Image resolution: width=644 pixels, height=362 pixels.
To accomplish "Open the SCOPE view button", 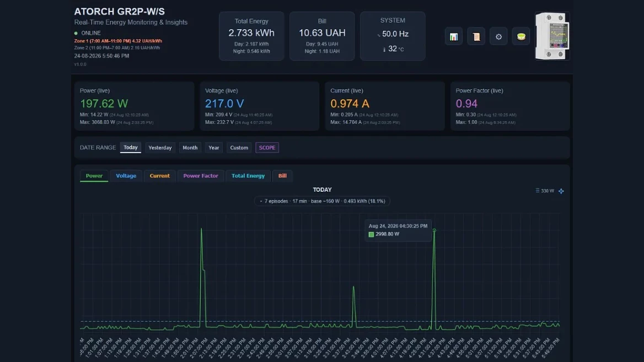I will tap(267, 148).
